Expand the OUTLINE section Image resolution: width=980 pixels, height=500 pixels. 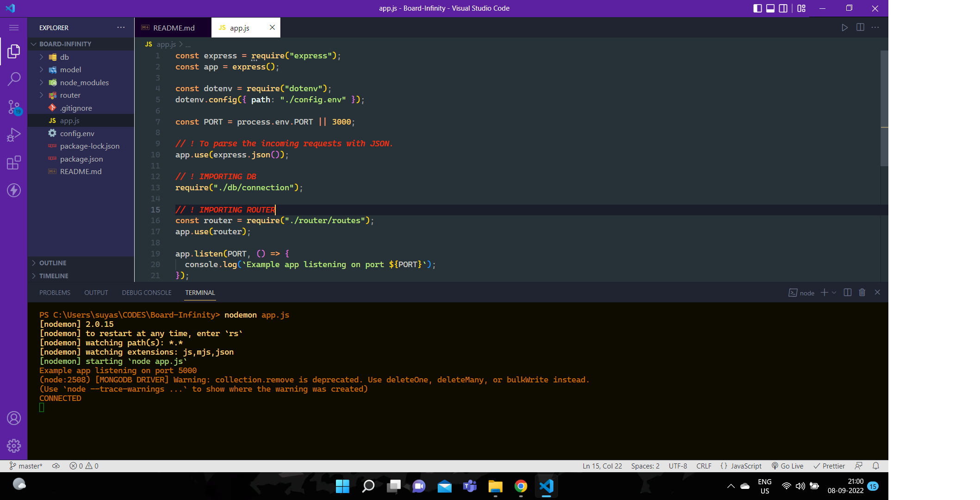tap(81, 263)
